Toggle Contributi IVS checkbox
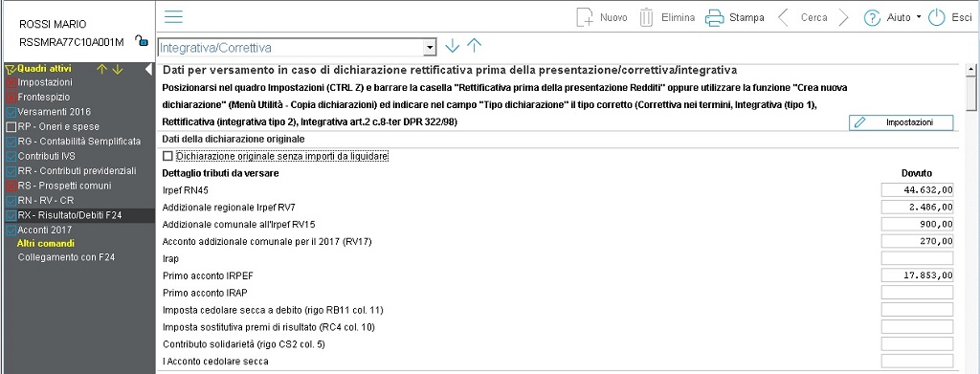This screenshot has height=374, width=980. 11,156
